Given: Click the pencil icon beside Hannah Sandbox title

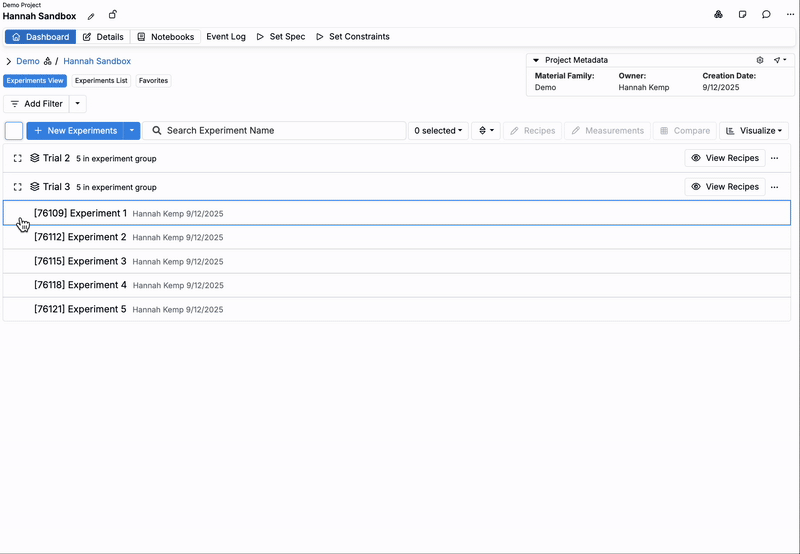Looking at the screenshot, I should (92, 16).
